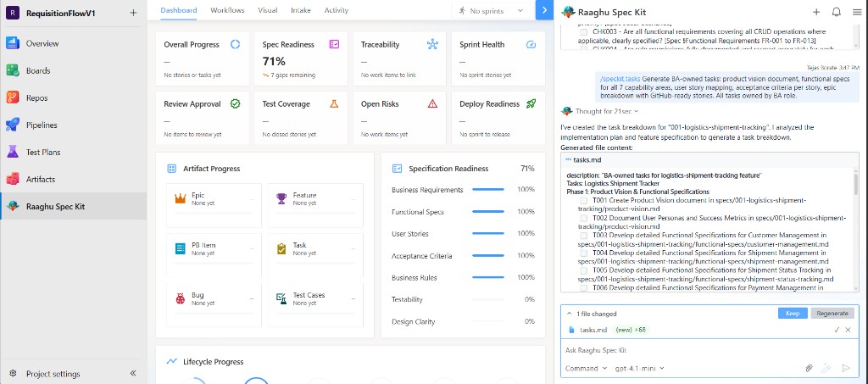Switch to the Activity tab
Image resolution: width=868 pixels, height=384 pixels.
point(337,10)
